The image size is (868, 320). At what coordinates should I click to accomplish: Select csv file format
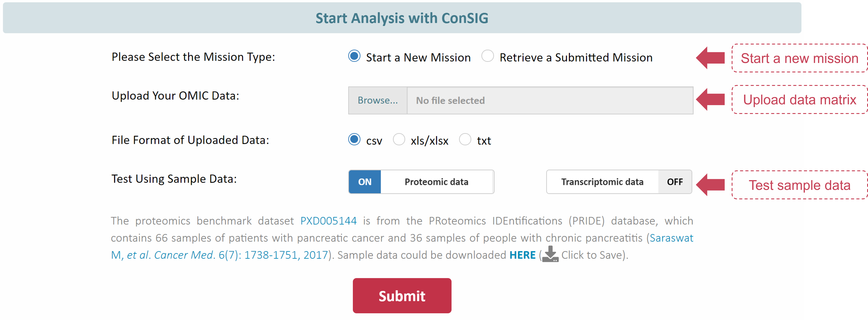coord(354,139)
